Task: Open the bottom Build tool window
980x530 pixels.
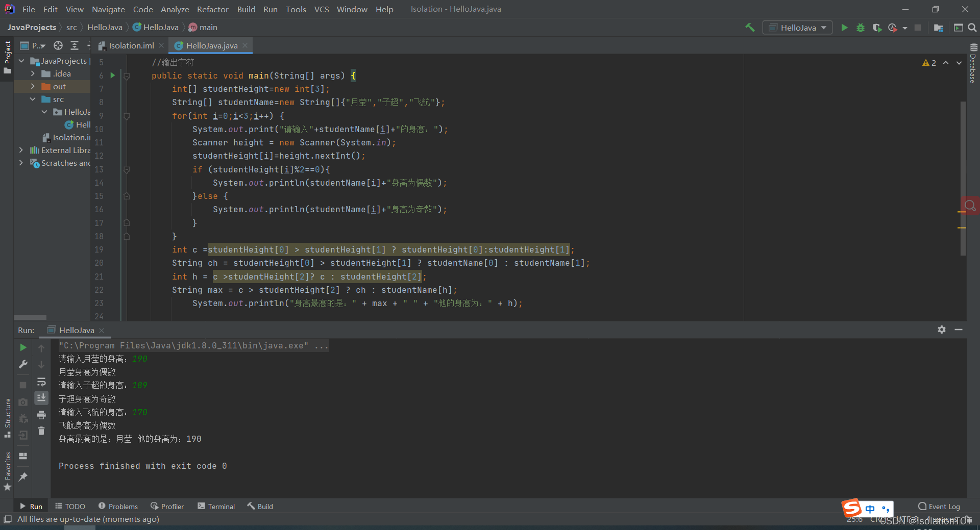Action: click(x=260, y=506)
